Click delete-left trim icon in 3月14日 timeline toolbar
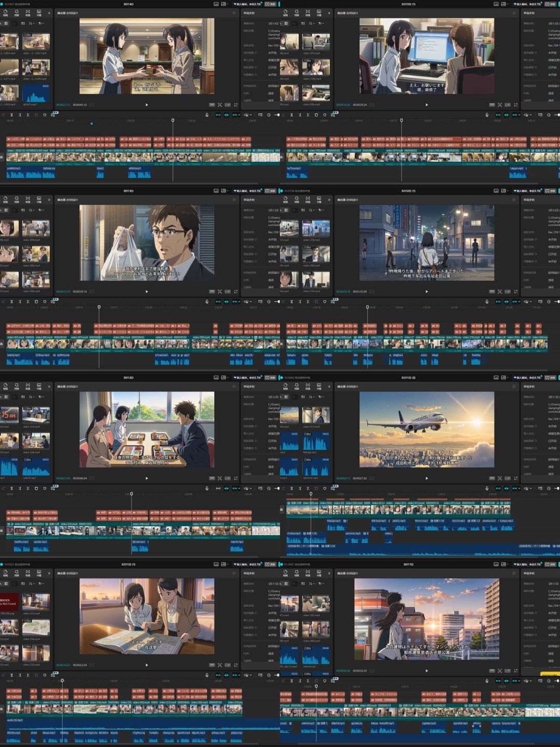The width and height of the screenshot is (560, 747). click(x=20, y=115)
